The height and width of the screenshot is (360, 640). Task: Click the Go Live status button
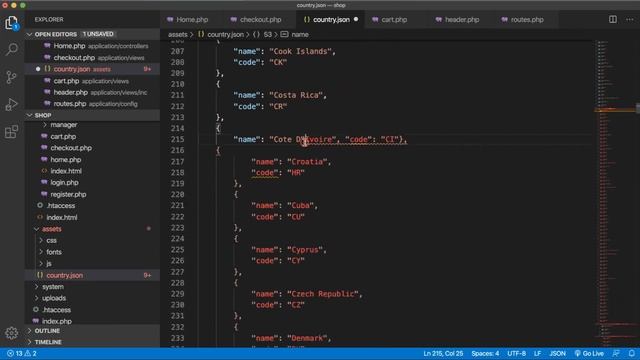(589, 353)
